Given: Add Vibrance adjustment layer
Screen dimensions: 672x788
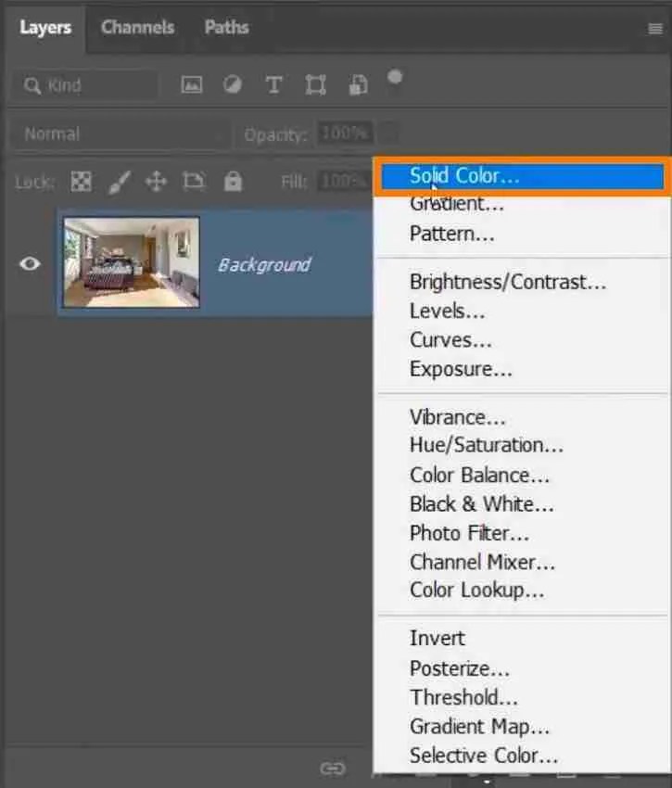Looking at the screenshot, I should point(522,417).
